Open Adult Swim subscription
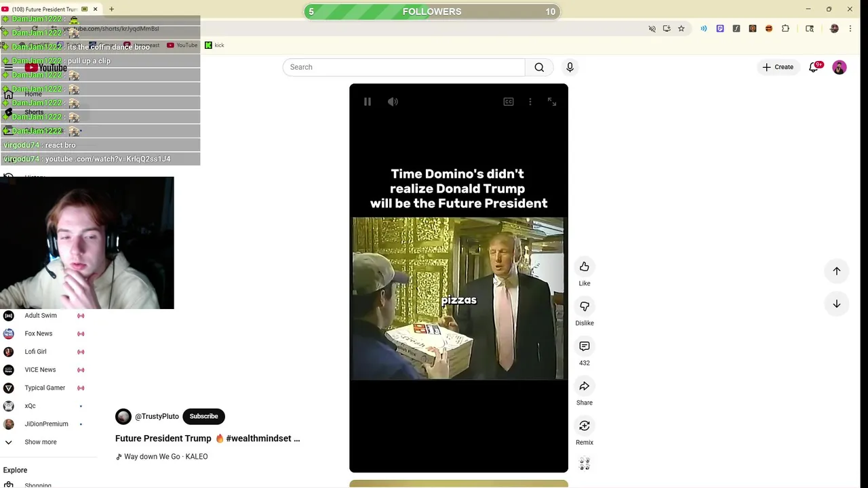 (x=41, y=315)
